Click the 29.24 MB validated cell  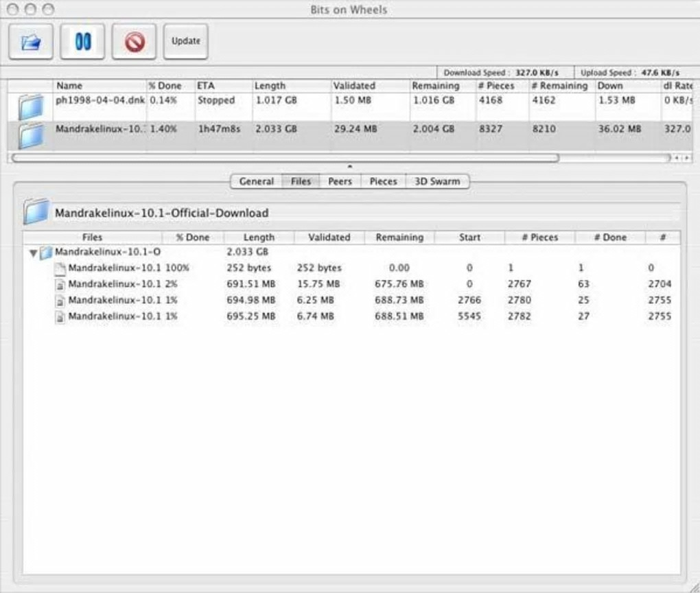355,128
